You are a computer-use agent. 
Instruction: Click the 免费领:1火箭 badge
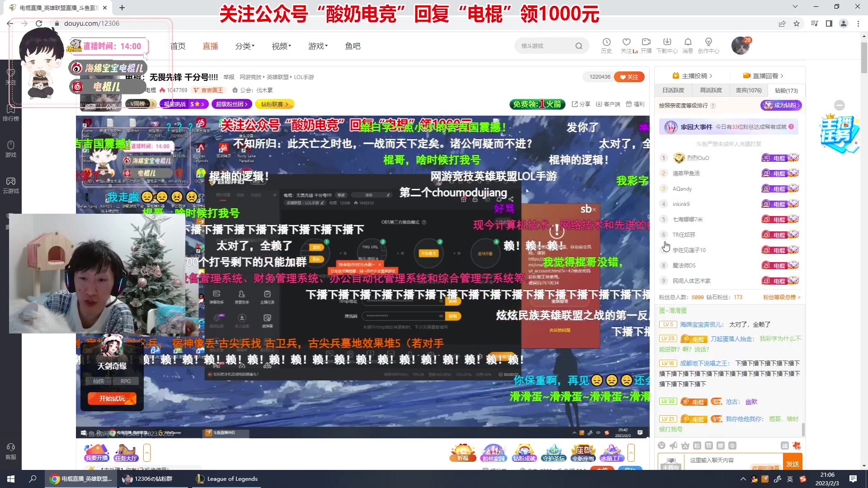[538, 104]
